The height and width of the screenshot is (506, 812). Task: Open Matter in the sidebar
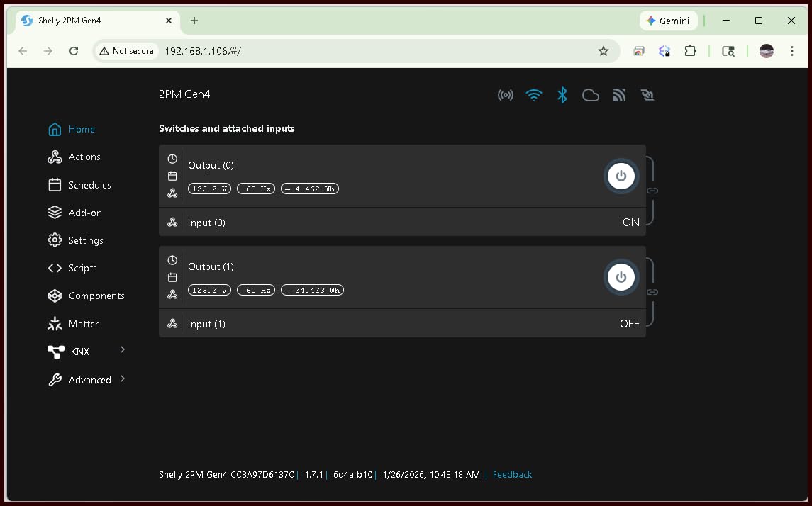click(73, 324)
